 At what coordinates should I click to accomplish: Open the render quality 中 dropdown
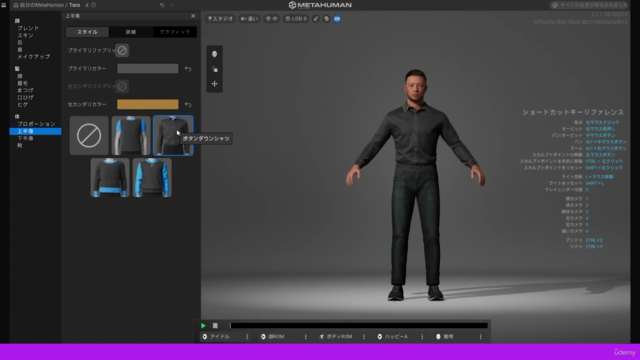click(x=272, y=19)
